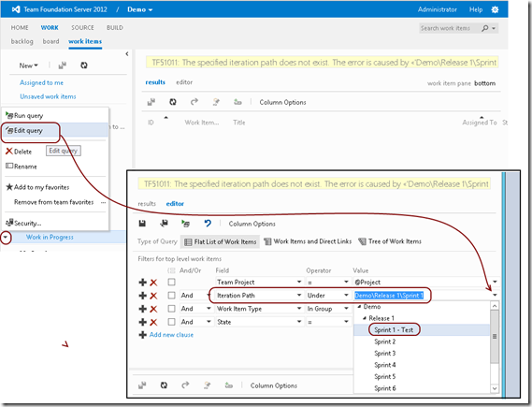Screen dimensions: 532x407
Task: Choose Rename from context menu
Action: 22,167
